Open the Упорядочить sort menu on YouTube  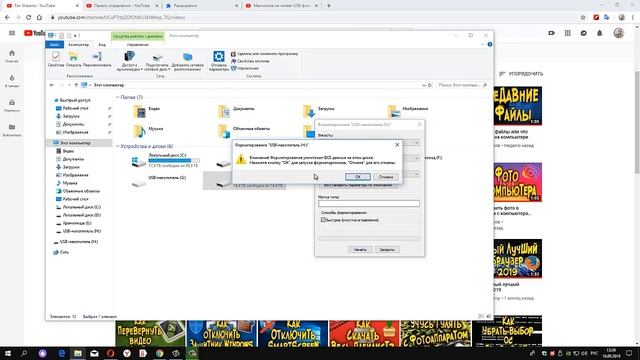click(521, 74)
